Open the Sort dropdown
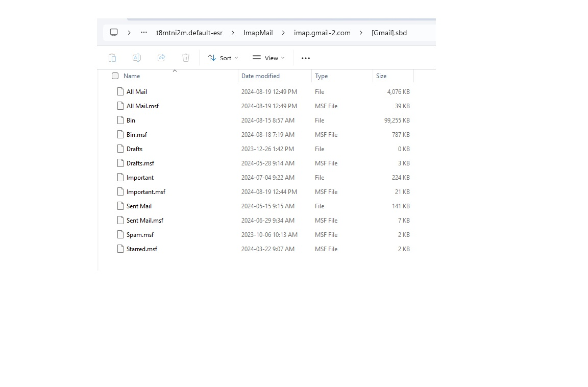 [223, 58]
